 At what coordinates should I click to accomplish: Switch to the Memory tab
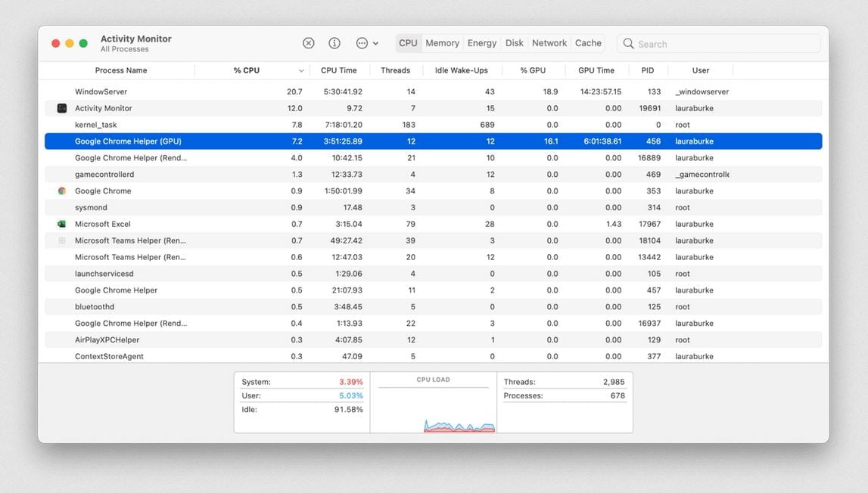click(442, 43)
